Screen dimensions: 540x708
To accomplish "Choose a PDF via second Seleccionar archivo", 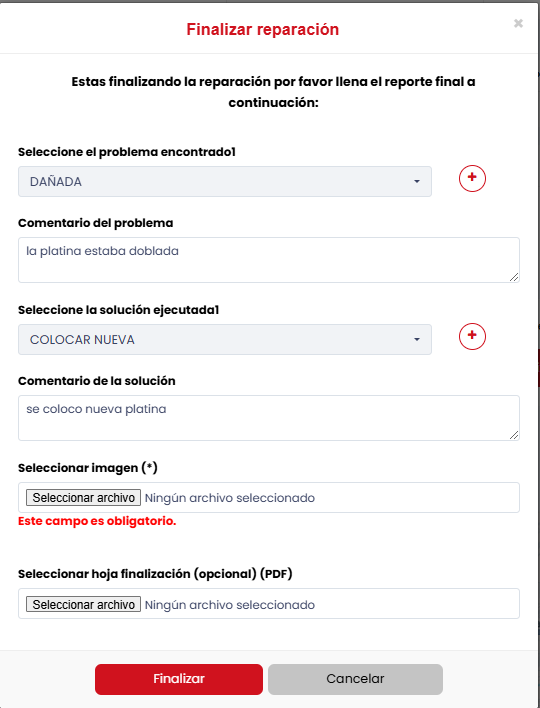I will point(84,605).
